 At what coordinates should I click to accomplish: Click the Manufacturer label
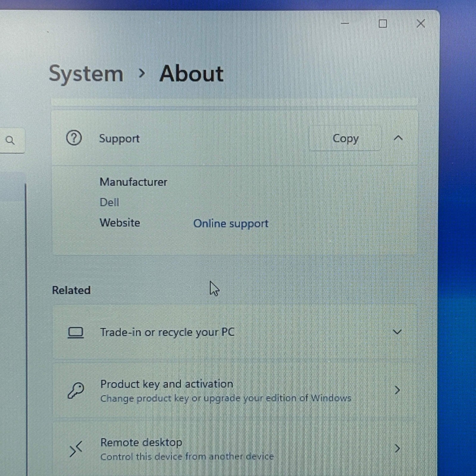point(133,182)
